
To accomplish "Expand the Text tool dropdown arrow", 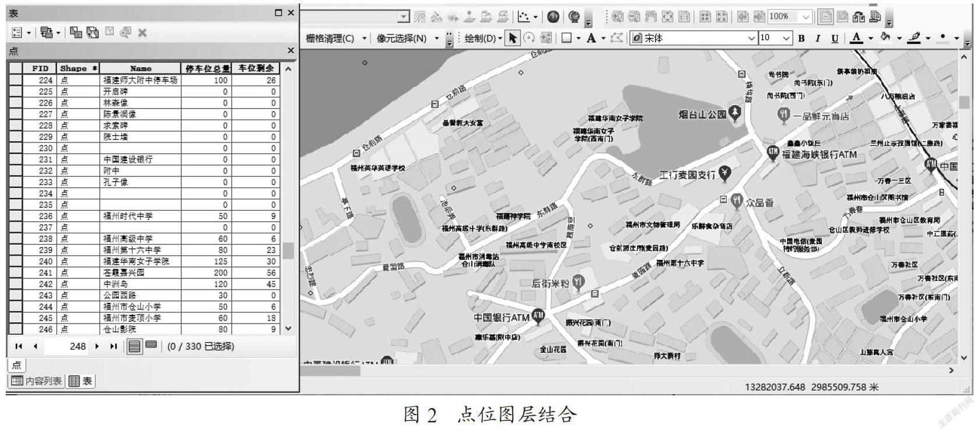I will (603, 39).
